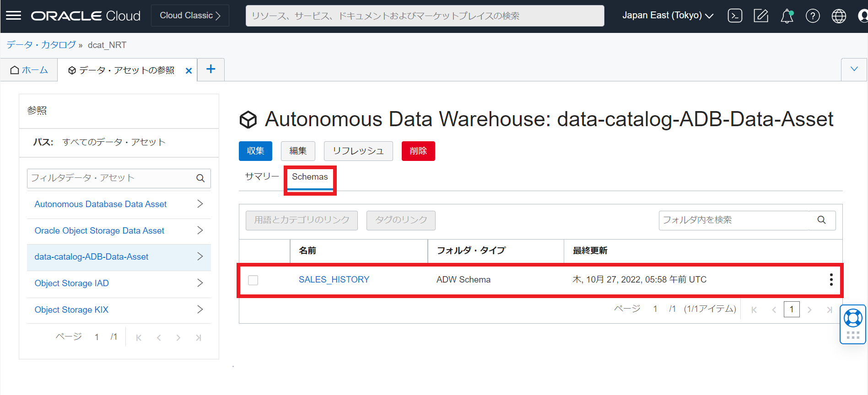Expand the tab list chevron at right
The width and height of the screenshot is (868, 395).
(x=854, y=69)
